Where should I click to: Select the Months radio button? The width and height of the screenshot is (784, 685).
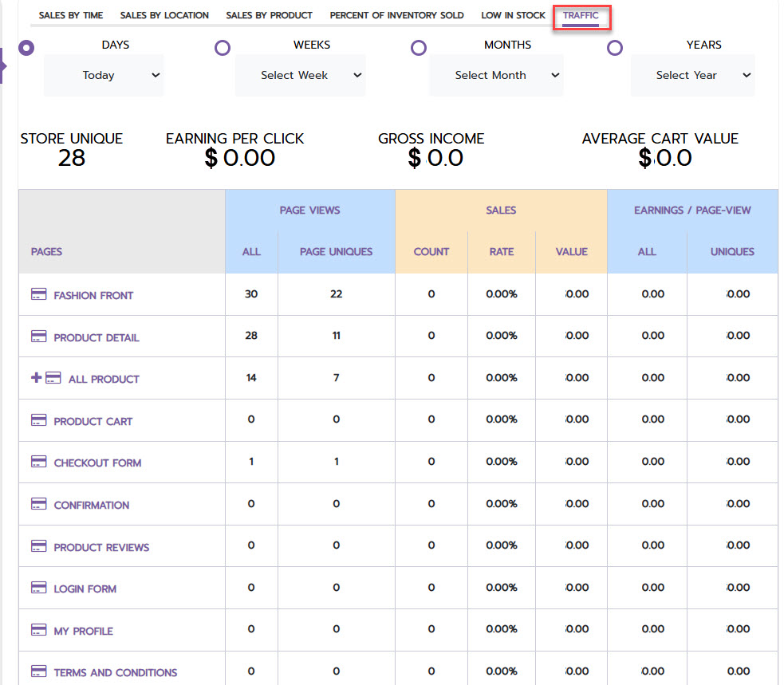tap(419, 48)
